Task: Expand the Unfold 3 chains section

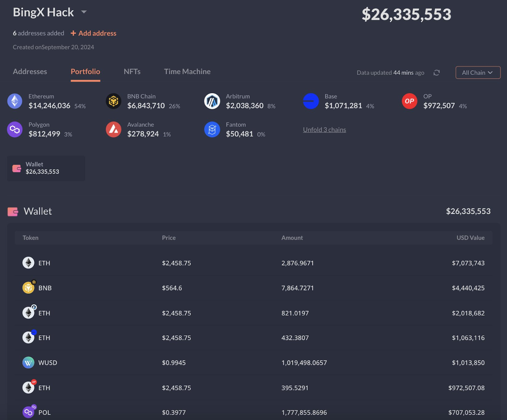Action: coord(324,130)
